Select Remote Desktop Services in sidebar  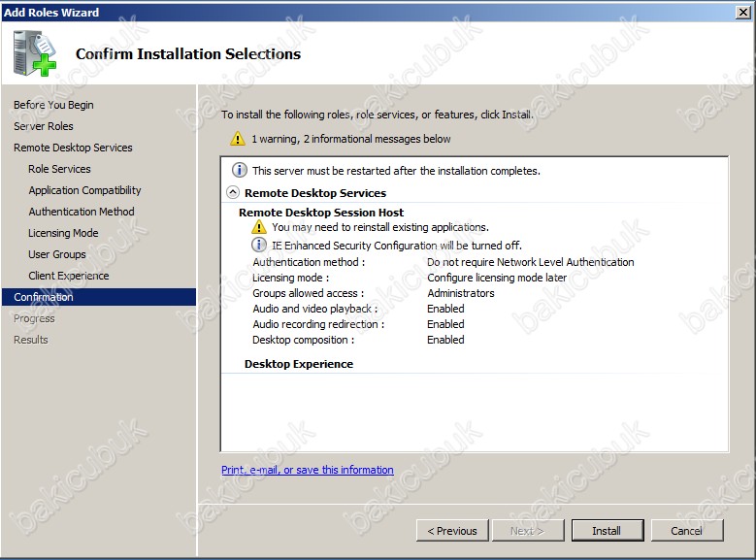[73, 148]
